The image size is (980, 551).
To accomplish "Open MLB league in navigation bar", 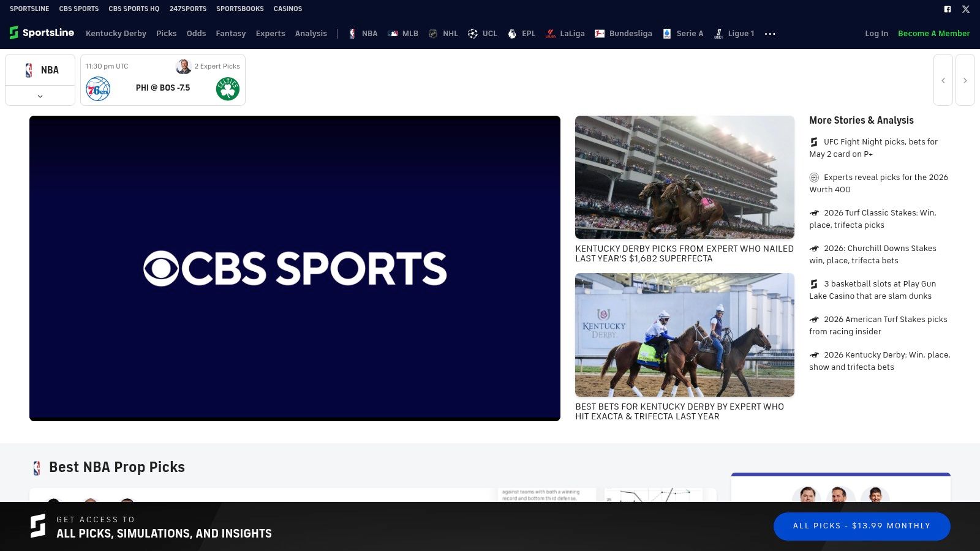I will 403,34.
